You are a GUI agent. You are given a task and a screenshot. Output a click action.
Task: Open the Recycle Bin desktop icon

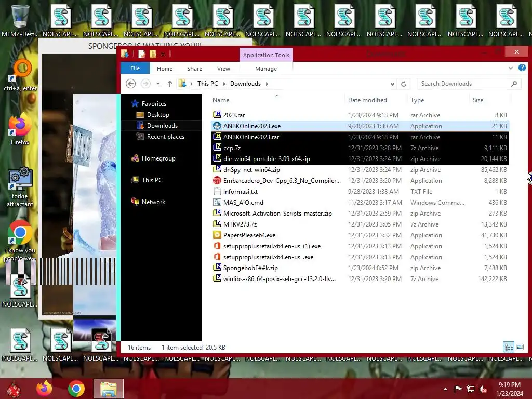20,20
